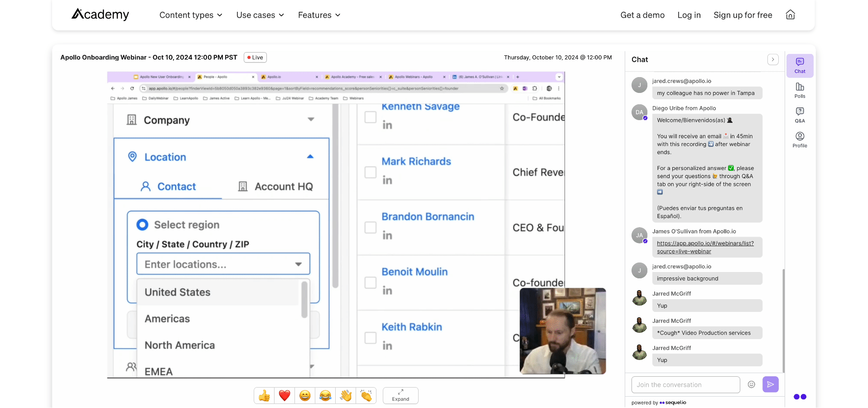Open the Polls panel

click(800, 90)
